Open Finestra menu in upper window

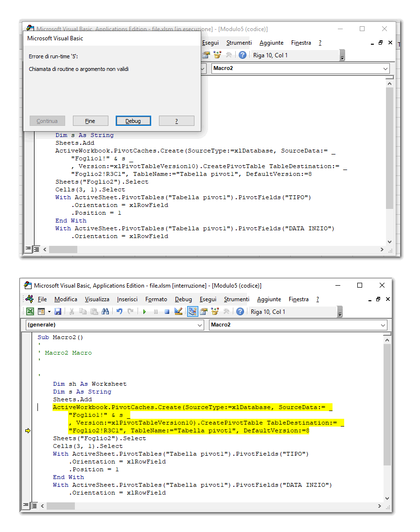(301, 43)
